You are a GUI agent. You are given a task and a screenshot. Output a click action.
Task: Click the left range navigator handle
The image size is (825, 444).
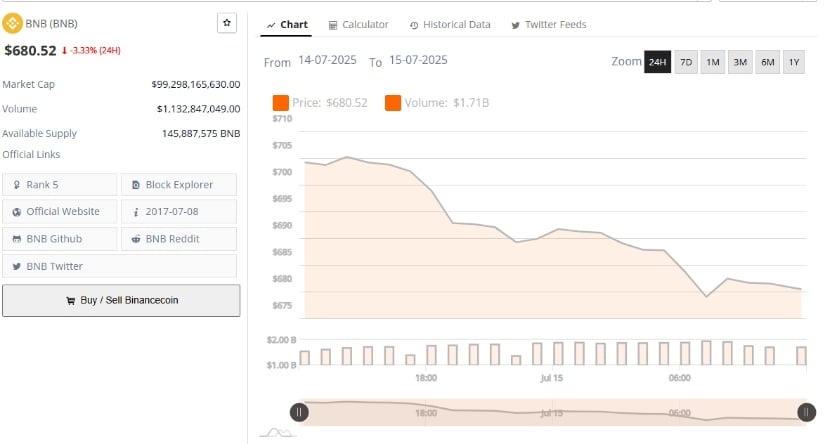pyautogui.click(x=299, y=412)
